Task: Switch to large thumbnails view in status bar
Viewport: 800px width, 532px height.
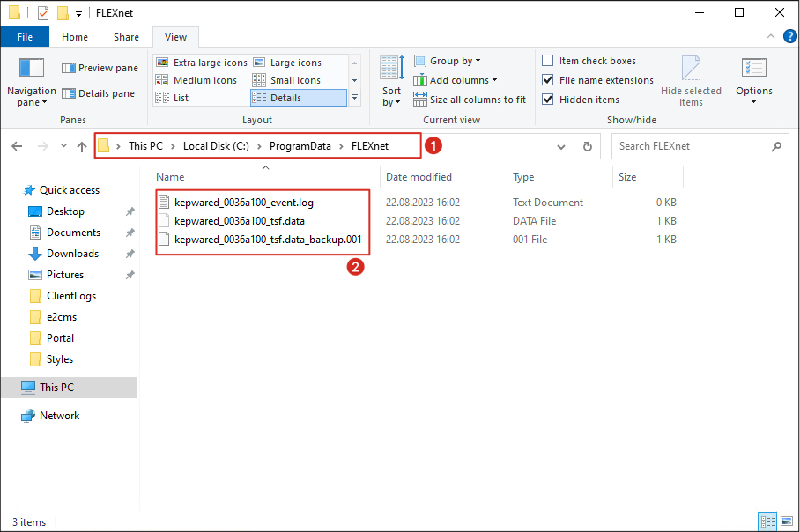Action: click(x=786, y=521)
